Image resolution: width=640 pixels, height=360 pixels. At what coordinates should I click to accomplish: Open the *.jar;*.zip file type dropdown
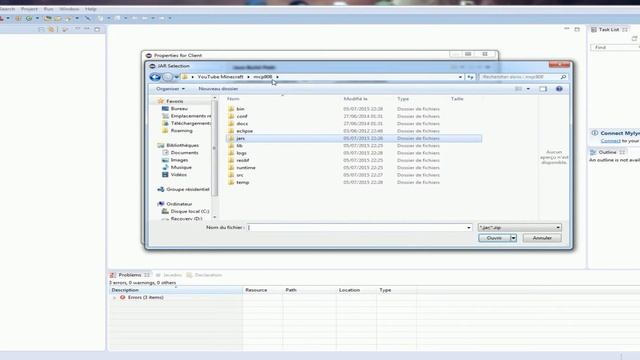520,227
